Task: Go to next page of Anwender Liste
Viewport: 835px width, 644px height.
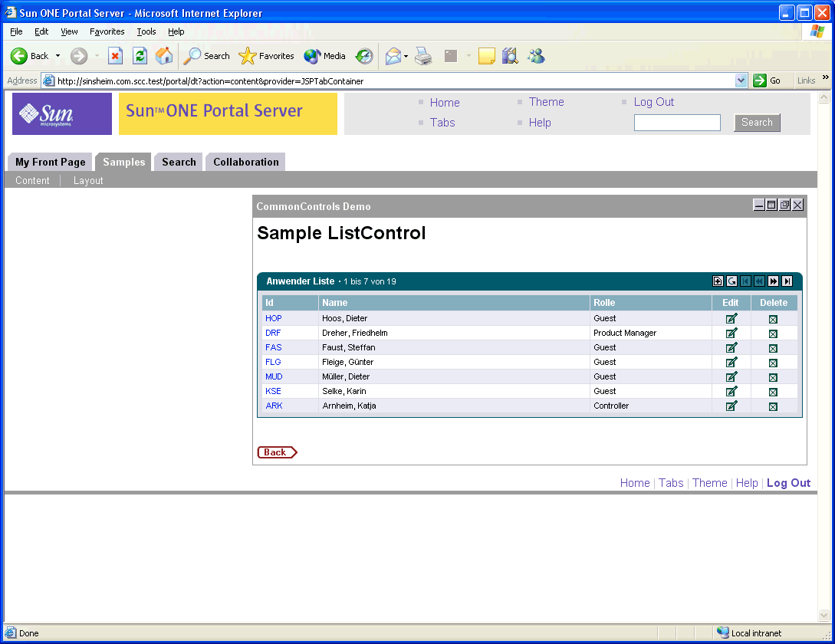Action: coord(773,281)
